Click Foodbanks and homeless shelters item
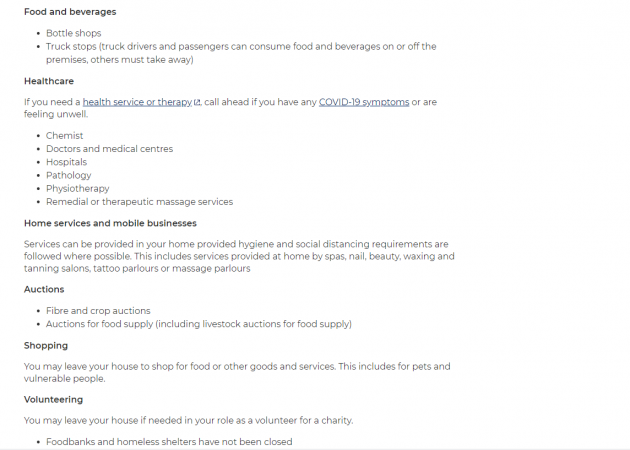 (x=169, y=442)
